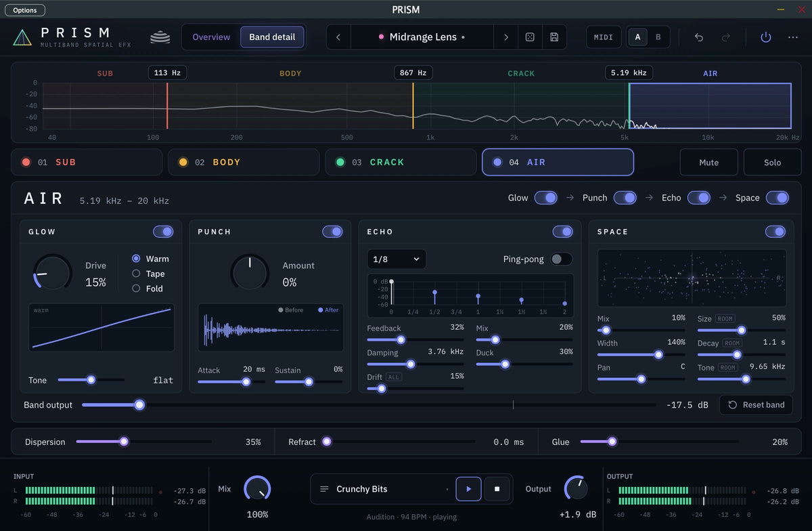Click the Glow warm transfer curve display
Viewport: 812px width, 531px height.
pyautogui.click(x=101, y=328)
